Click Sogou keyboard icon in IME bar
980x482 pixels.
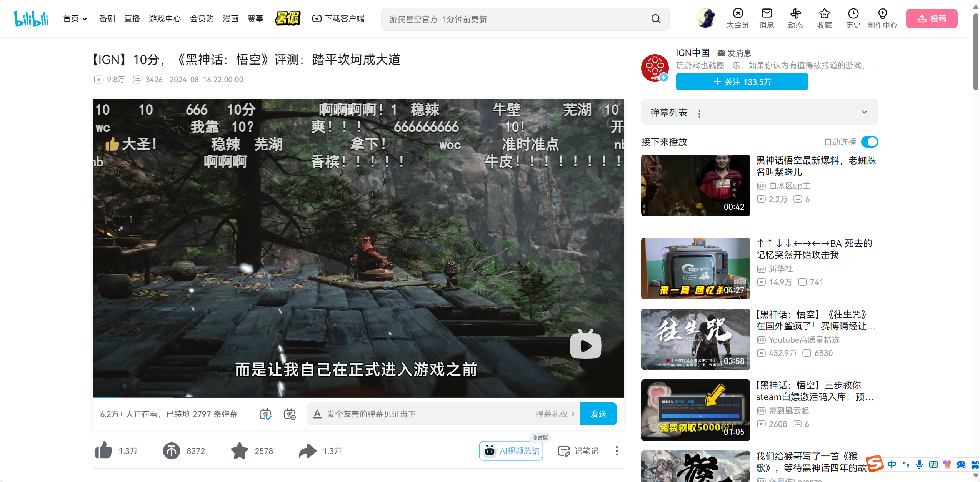933,464
